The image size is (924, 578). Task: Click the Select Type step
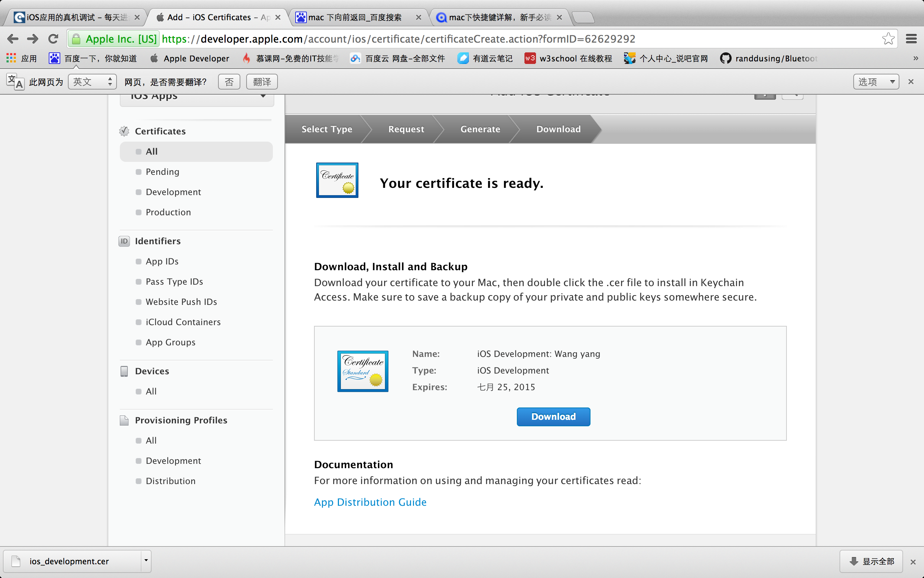click(327, 129)
